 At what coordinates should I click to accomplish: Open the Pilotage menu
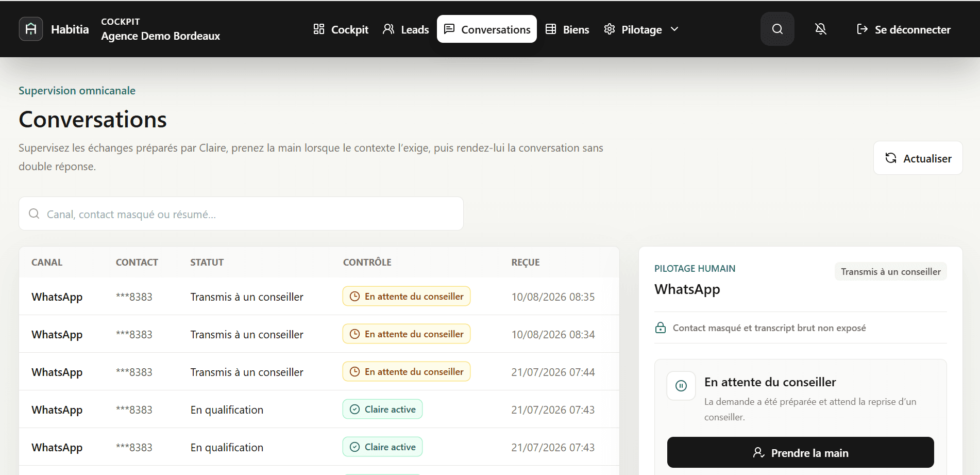tap(641, 29)
